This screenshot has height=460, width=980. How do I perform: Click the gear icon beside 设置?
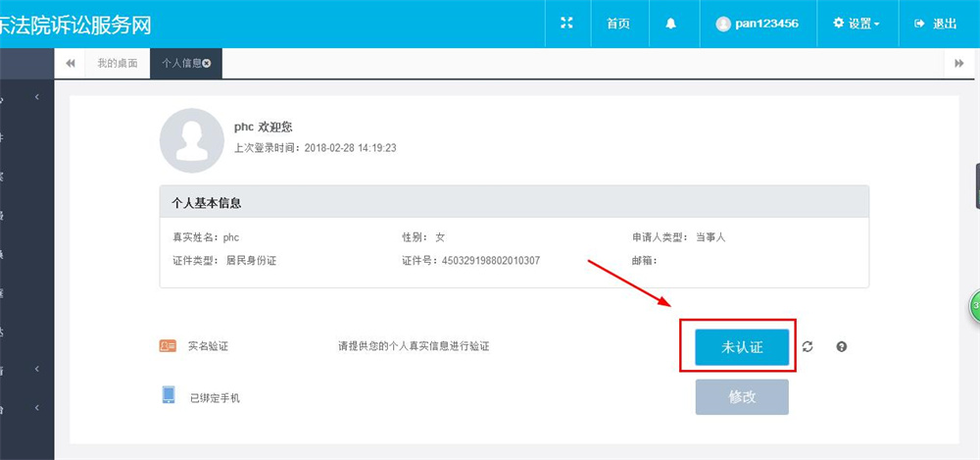click(x=839, y=24)
